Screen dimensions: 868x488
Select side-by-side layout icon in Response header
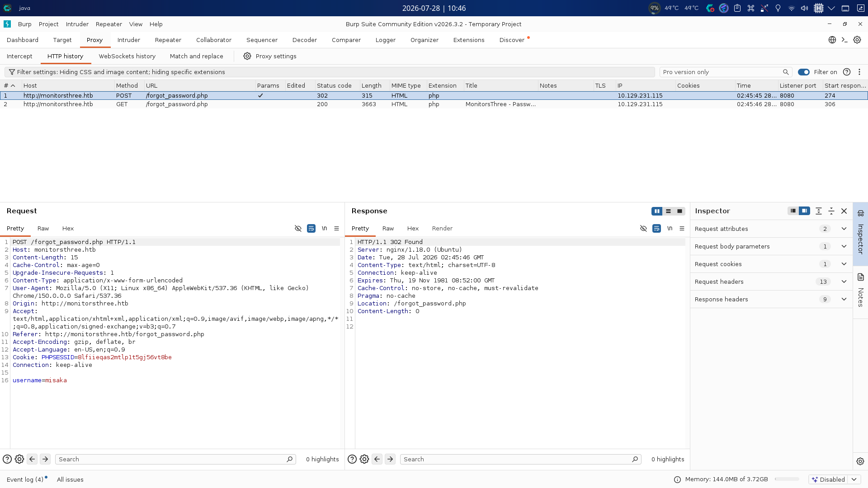coord(657,211)
